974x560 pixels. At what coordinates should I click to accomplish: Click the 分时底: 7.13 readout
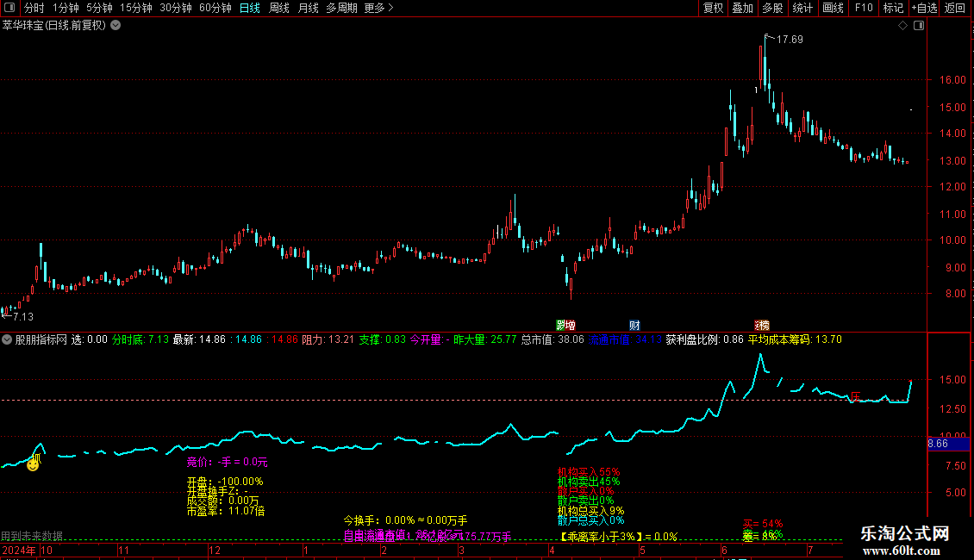[140, 339]
